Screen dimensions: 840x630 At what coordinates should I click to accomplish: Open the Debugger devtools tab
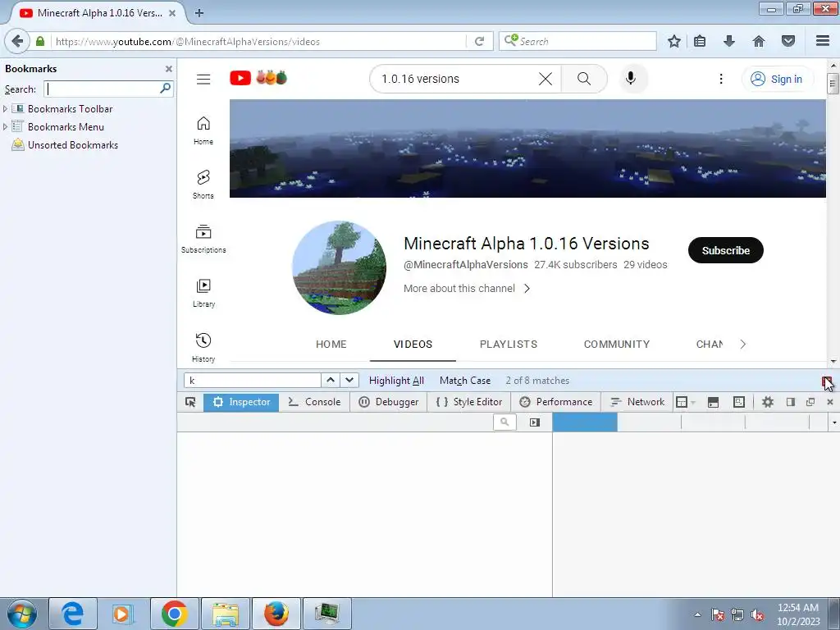pyautogui.click(x=388, y=402)
